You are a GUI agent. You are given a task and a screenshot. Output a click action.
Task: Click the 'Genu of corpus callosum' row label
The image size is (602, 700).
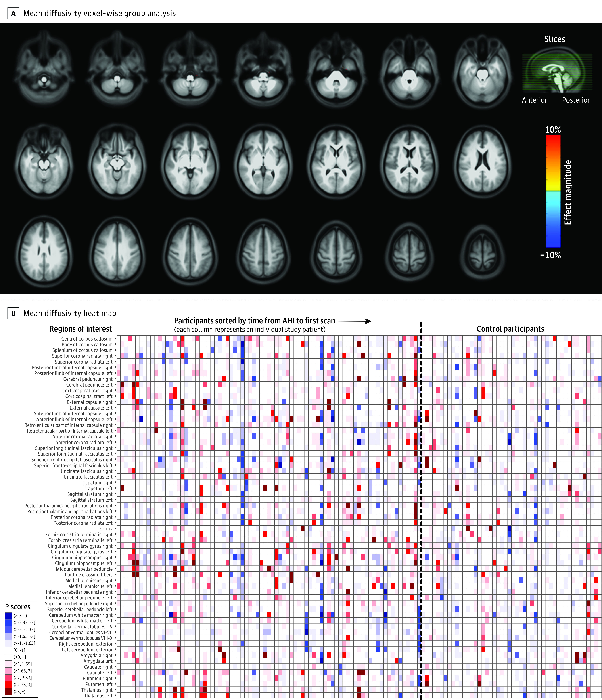(87, 339)
